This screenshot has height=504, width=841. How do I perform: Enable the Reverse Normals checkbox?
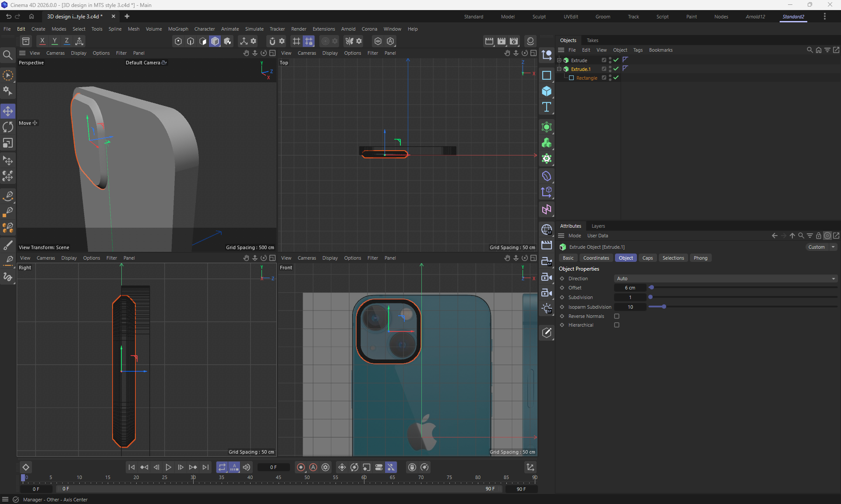[617, 316]
